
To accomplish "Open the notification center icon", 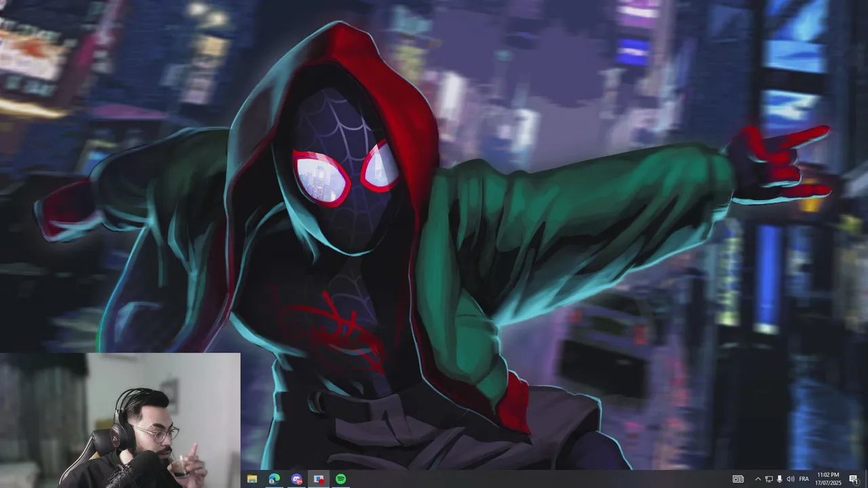I will pyautogui.click(x=854, y=479).
